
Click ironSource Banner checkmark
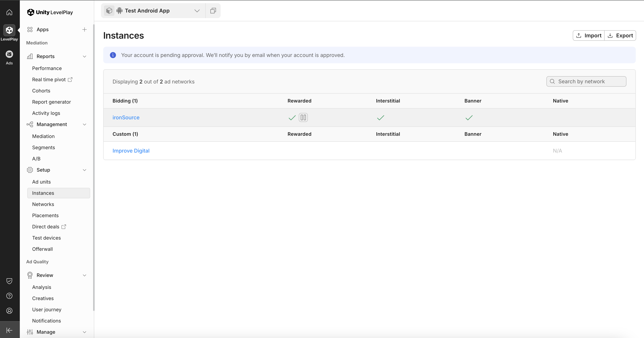click(469, 118)
